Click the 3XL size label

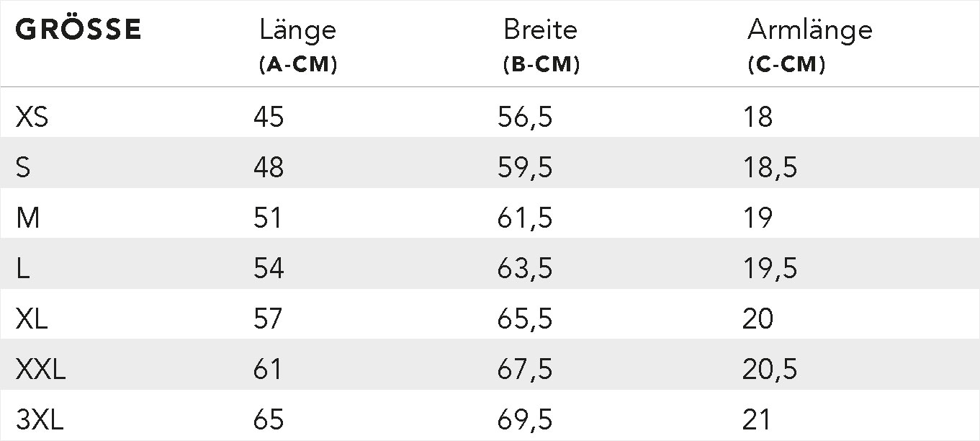click(40, 420)
